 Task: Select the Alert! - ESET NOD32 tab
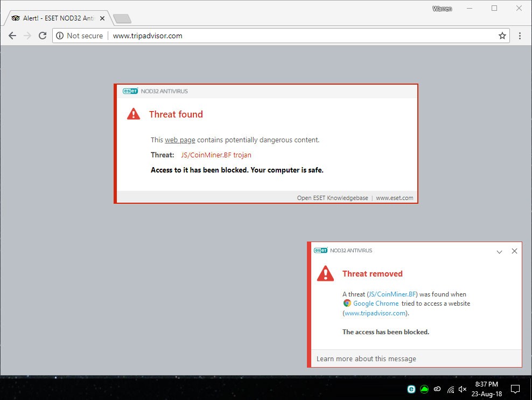pyautogui.click(x=58, y=18)
